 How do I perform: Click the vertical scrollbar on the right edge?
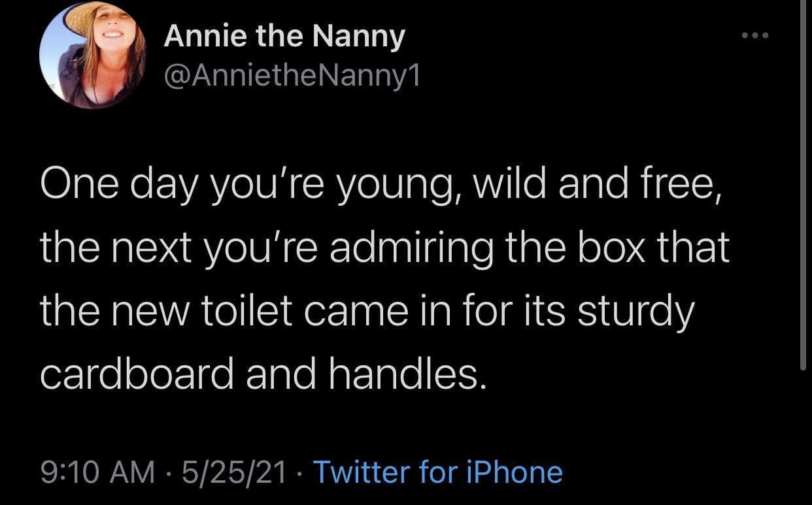(804, 183)
